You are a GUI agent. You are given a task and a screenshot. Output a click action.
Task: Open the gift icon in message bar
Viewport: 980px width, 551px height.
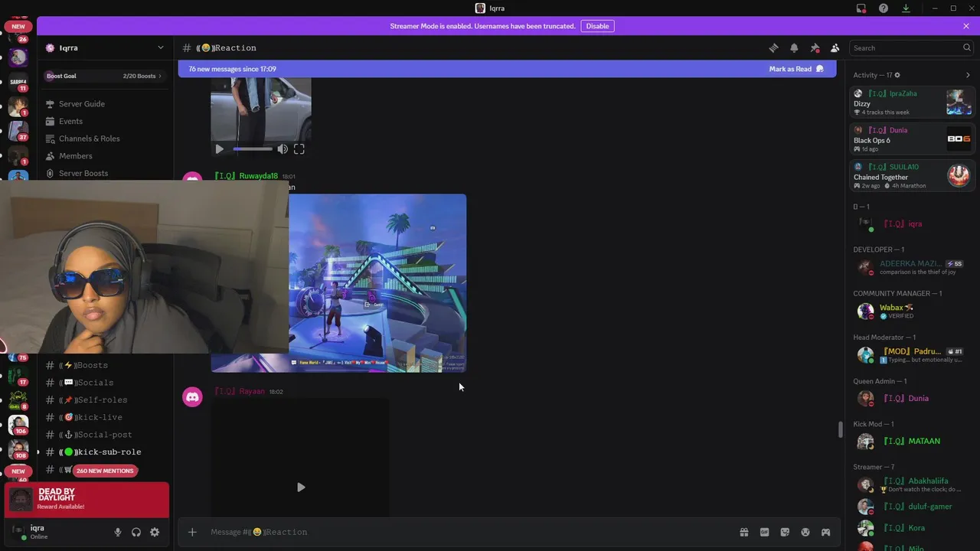click(743, 532)
